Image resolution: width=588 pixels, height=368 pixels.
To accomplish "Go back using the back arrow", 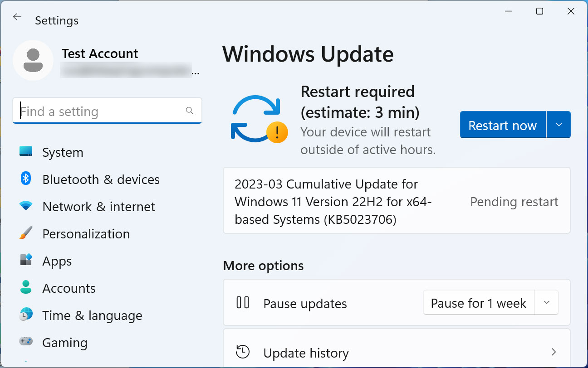I will pos(17,17).
